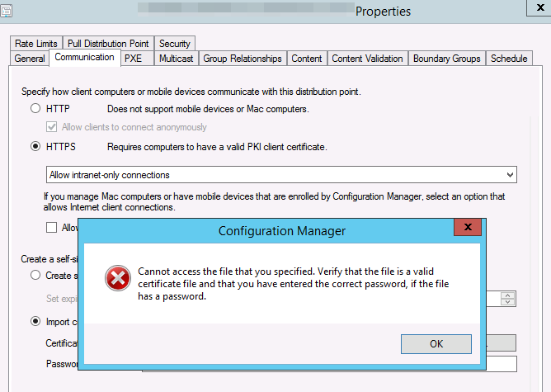Select the HTTP radio button
Screen dimensions: 551x392
click(x=35, y=109)
